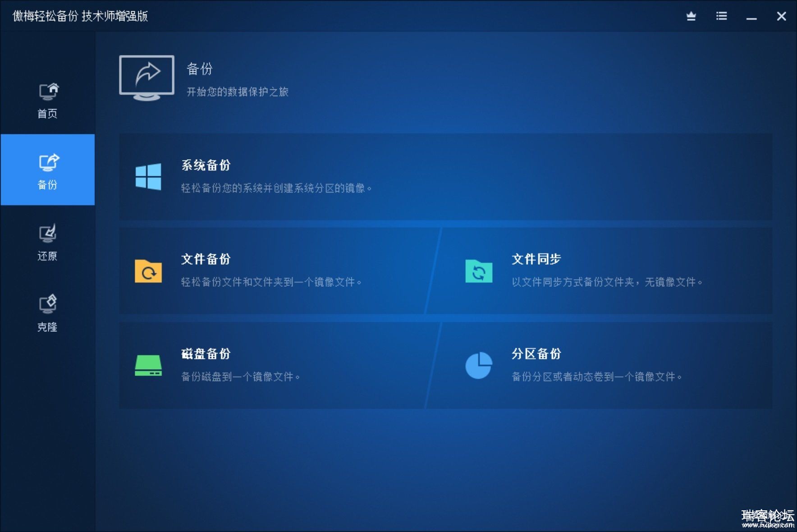
Task: Click the window title 傲梅轻松备份 技术师增强版
Action: click(80, 16)
